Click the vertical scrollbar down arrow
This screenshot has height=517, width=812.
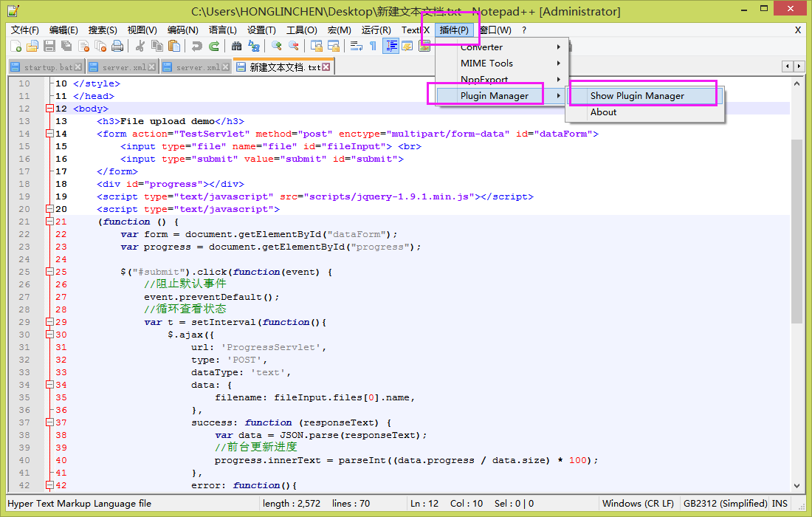(796, 486)
